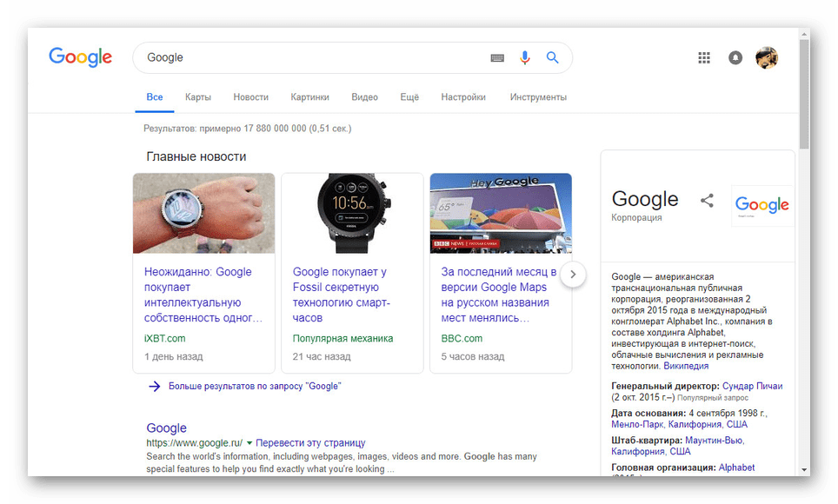Open the 'Менло-Парк, Калифорния, США' link
Screen dimensions: 838x504
[x=679, y=424]
